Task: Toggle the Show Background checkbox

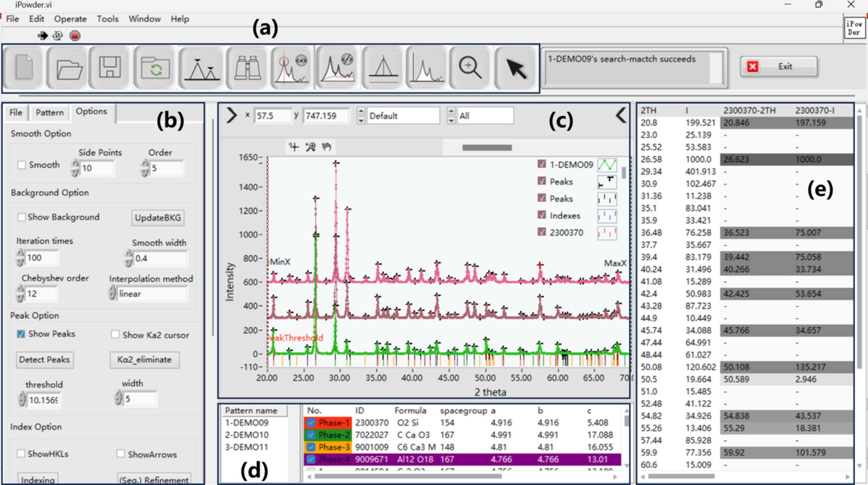Action: point(21,217)
